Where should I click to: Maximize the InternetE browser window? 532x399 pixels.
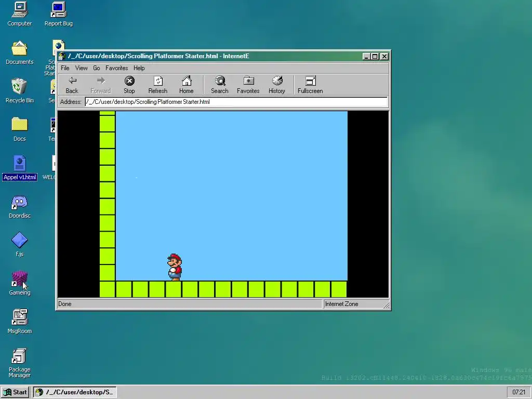click(x=375, y=56)
